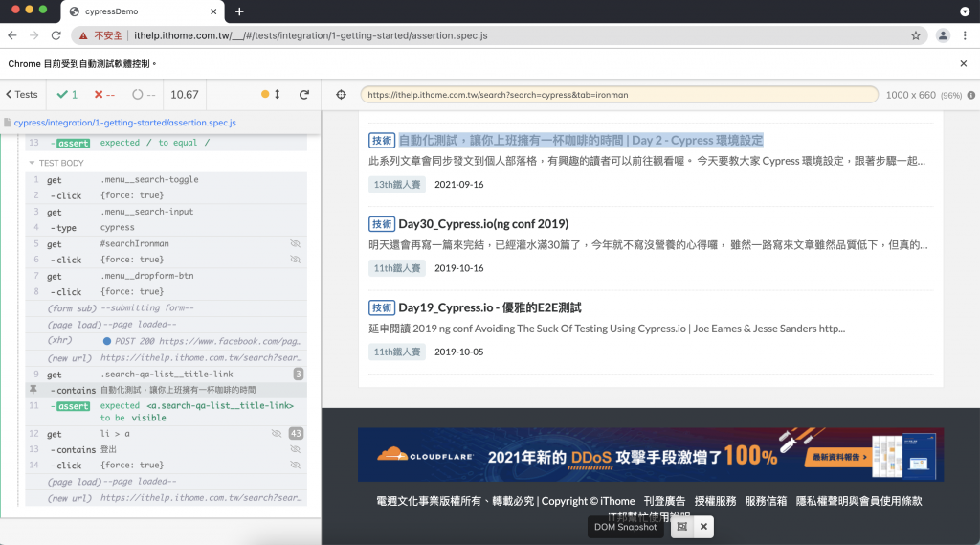Open the 服務信箱 footer link

click(x=766, y=501)
